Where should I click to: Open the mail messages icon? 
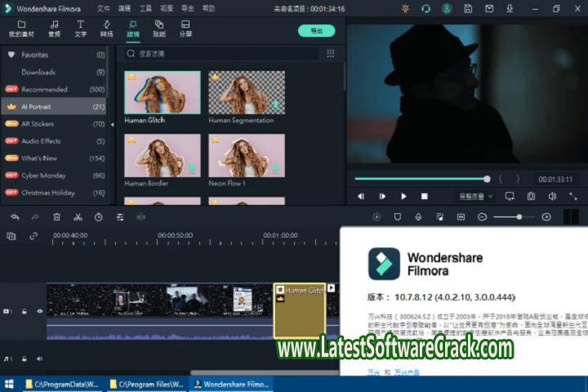[489, 9]
